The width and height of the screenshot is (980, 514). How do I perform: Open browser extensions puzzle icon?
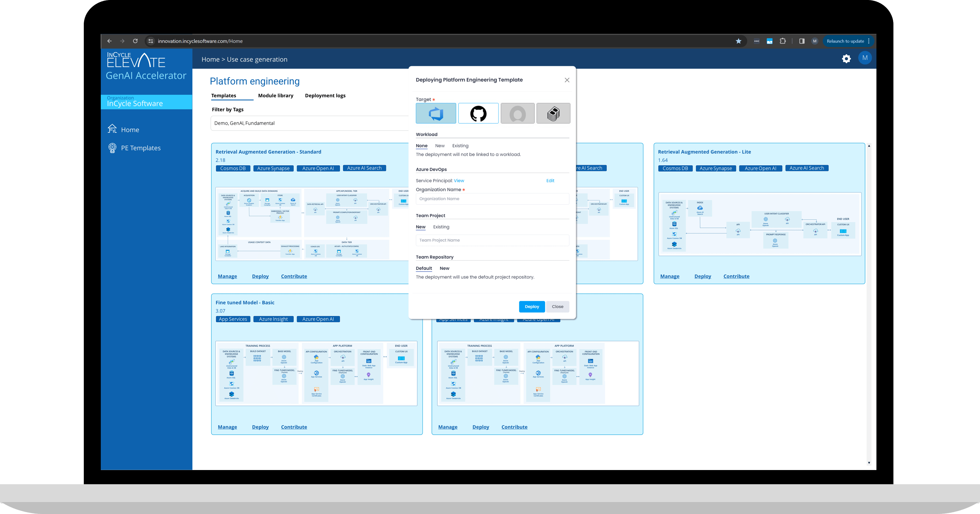point(783,41)
